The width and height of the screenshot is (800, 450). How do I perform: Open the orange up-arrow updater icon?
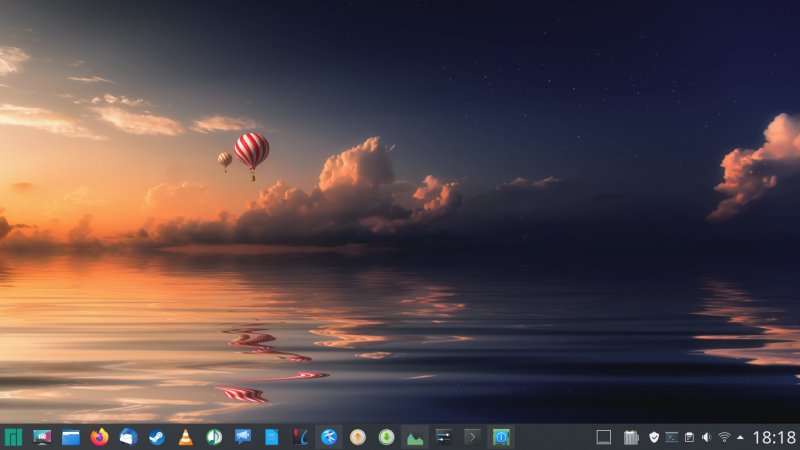pyautogui.click(x=357, y=437)
